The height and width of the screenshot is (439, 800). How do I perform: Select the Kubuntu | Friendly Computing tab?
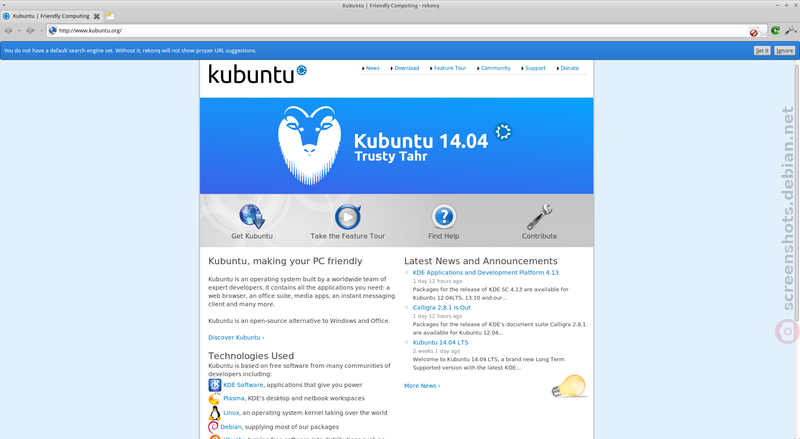pos(51,16)
